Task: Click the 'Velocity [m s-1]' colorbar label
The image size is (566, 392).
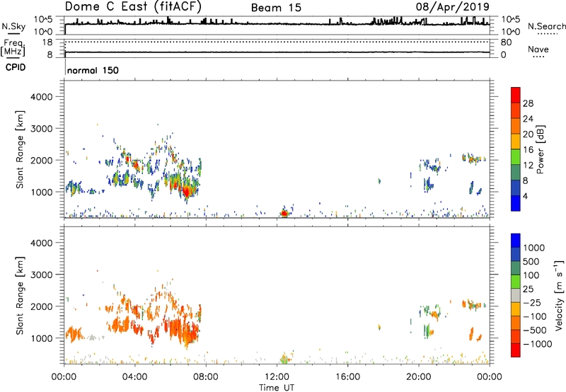Action: (559, 295)
